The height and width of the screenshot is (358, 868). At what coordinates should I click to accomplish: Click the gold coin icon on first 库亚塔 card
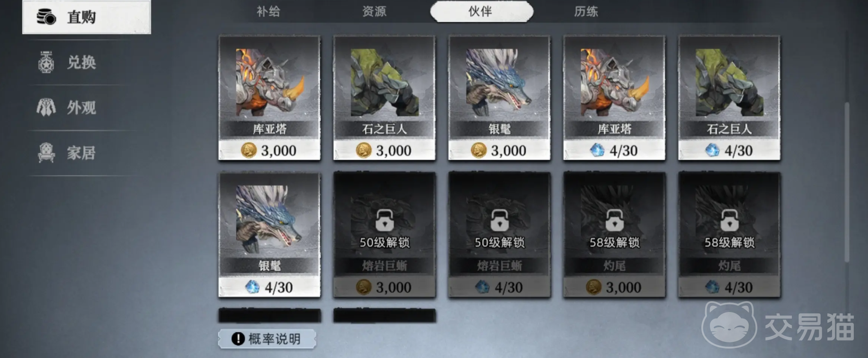pyautogui.click(x=249, y=150)
